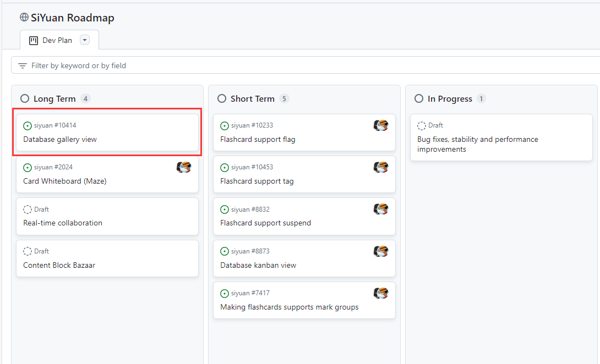The width and height of the screenshot is (600, 364).
Task: Click draft icon on Bug fixes card
Action: [422, 126]
